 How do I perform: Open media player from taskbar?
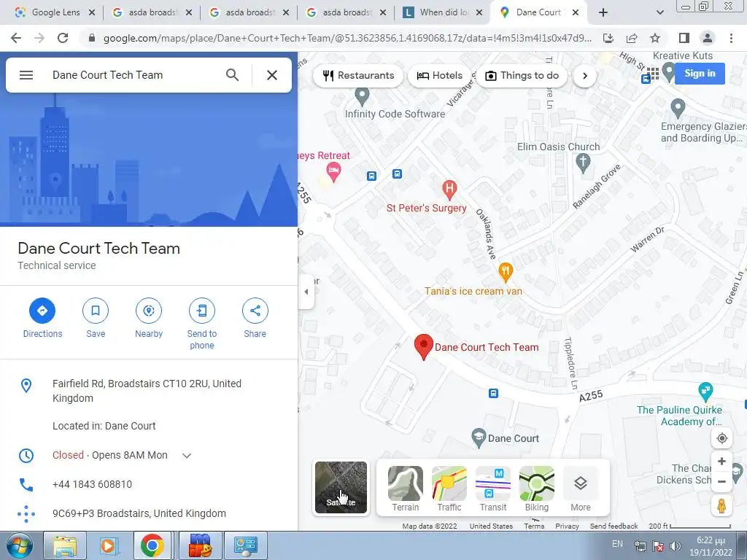point(108,545)
